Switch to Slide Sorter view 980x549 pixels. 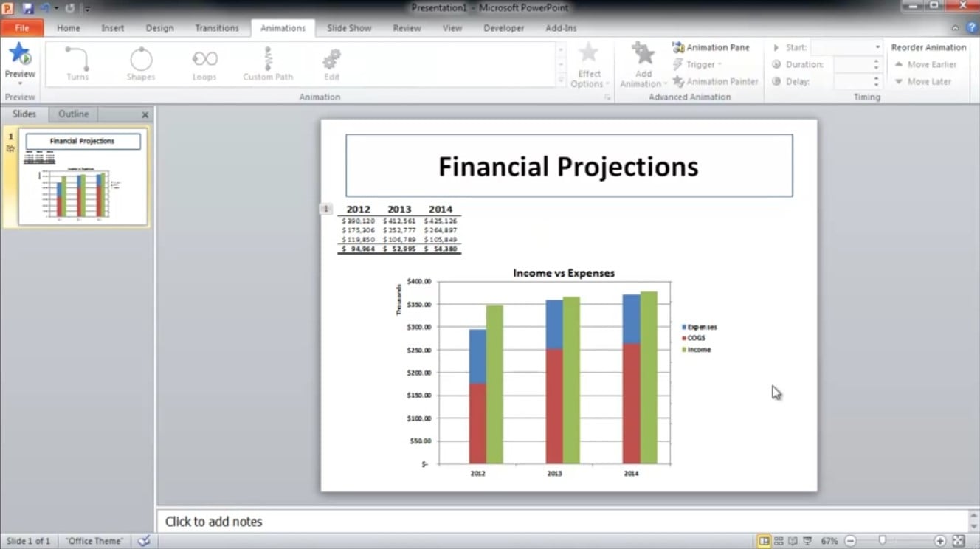point(779,541)
